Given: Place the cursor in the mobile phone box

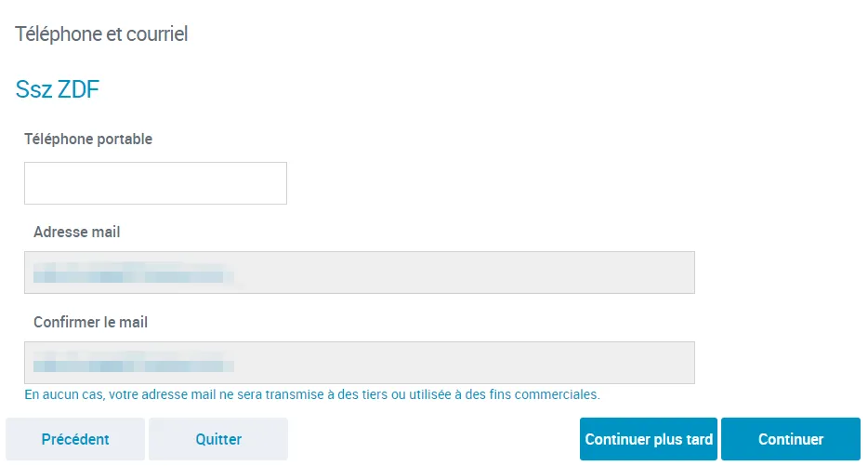Looking at the screenshot, I should [x=155, y=183].
